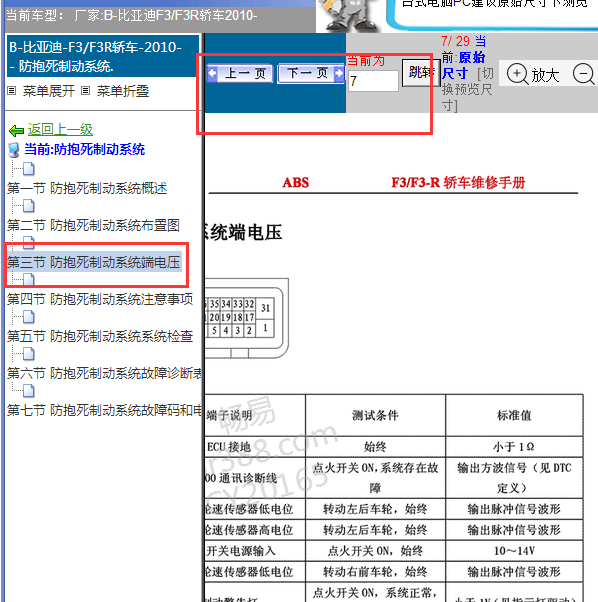Screen dimensions: 598x602
Task: Open 第六节 防抱死制动系统故障诊断表
Action: 104,373
